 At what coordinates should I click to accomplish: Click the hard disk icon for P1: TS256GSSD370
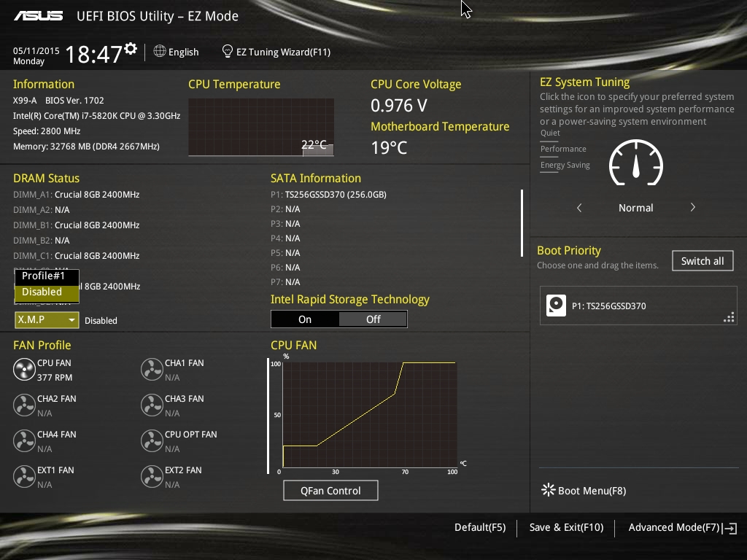(x=556, y=306)
